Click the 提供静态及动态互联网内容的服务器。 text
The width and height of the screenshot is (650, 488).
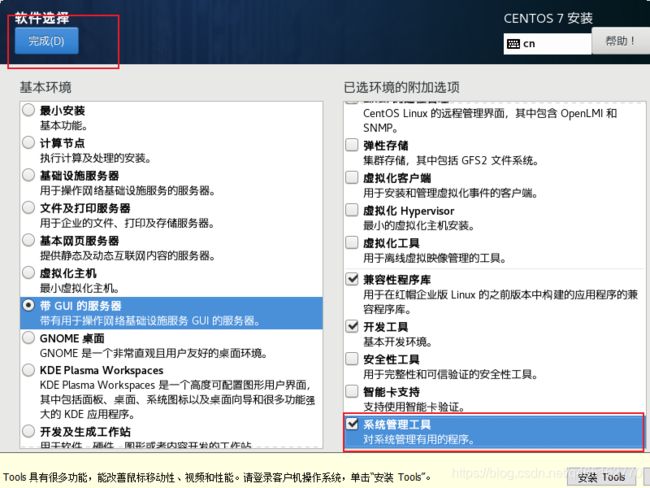128,256
